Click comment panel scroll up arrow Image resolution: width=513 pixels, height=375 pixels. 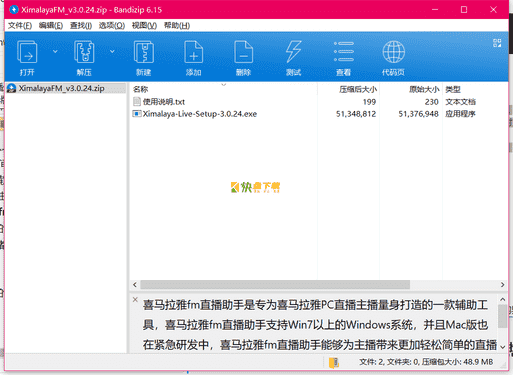click(x=503, y=299)
